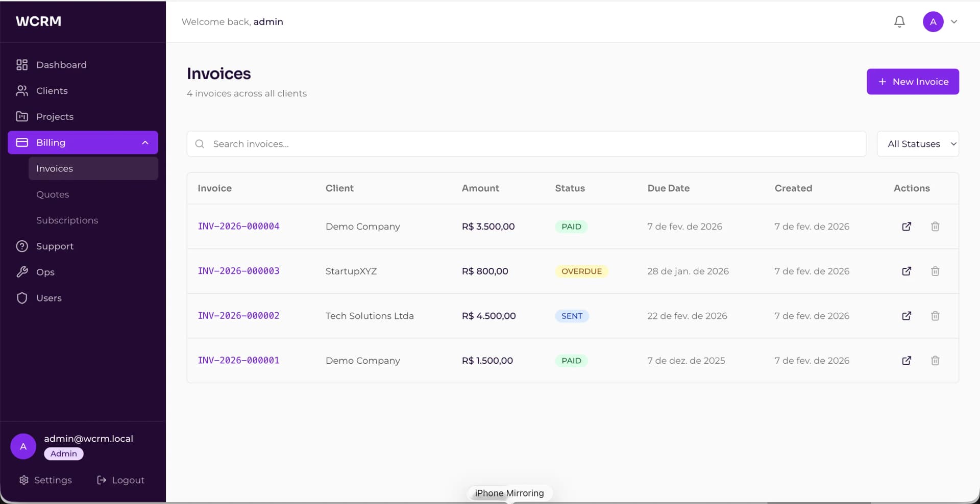980x504 pixels.
Task: Click the Projects folder icon
Action: click(21, 116)
